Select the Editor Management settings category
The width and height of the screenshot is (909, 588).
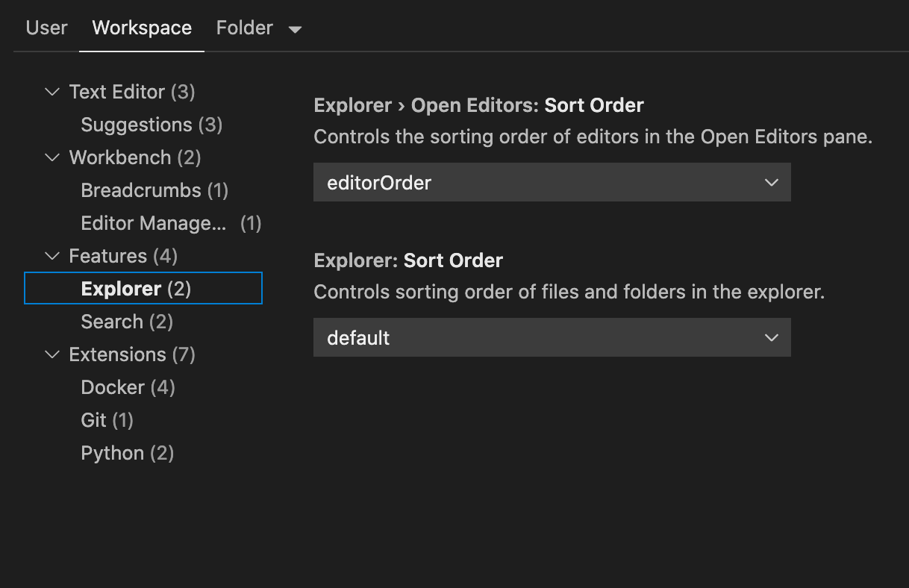pyautogui.click(x=153, y=223)
